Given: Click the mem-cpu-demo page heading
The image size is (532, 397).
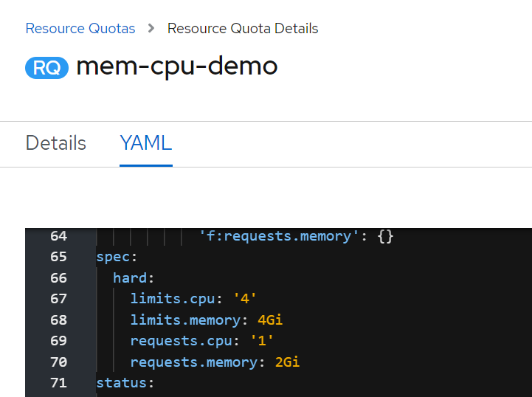Looking at the screenshot, I should [x=177, y=66].
